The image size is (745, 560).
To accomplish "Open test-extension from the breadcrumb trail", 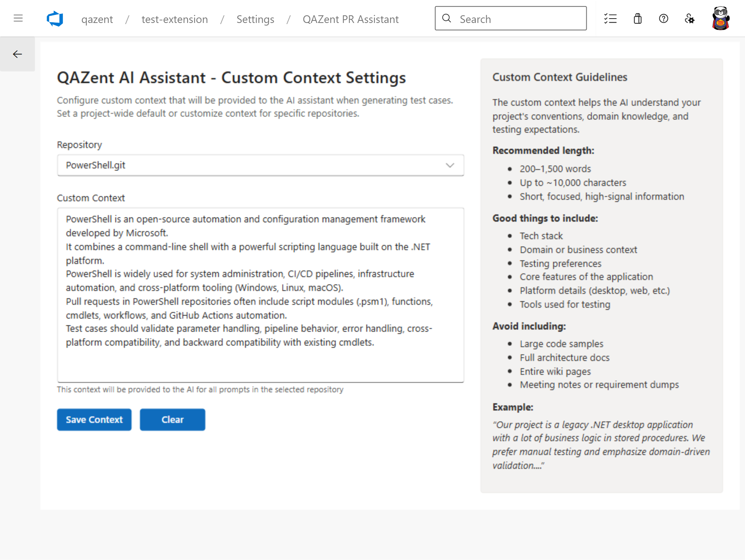I will coord(174,19).
